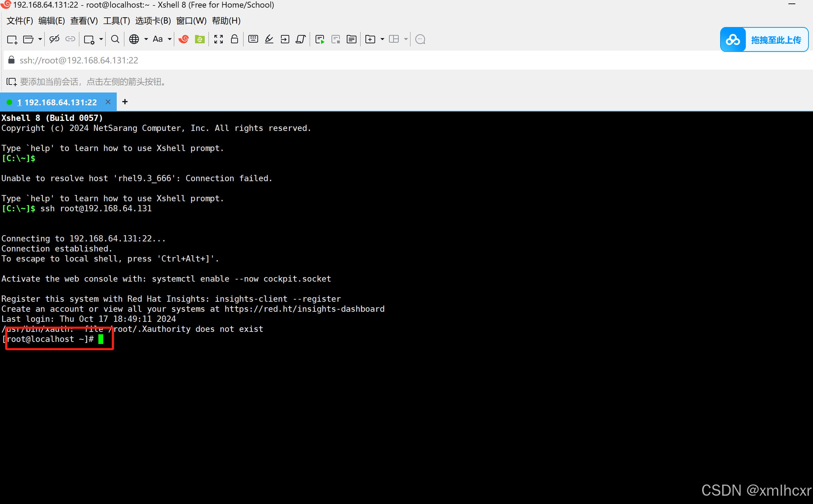
Task: Click the highlighter pen icon
Action: coord(269,39)
